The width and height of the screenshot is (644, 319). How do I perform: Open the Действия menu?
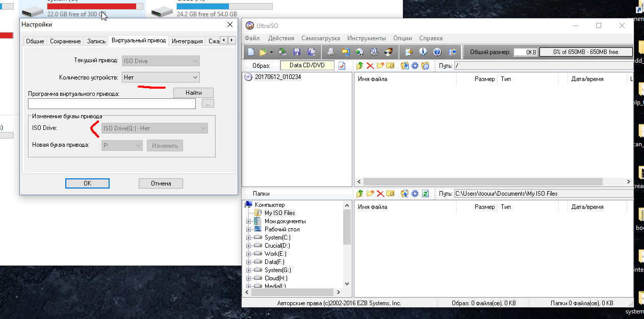[281, 38]
